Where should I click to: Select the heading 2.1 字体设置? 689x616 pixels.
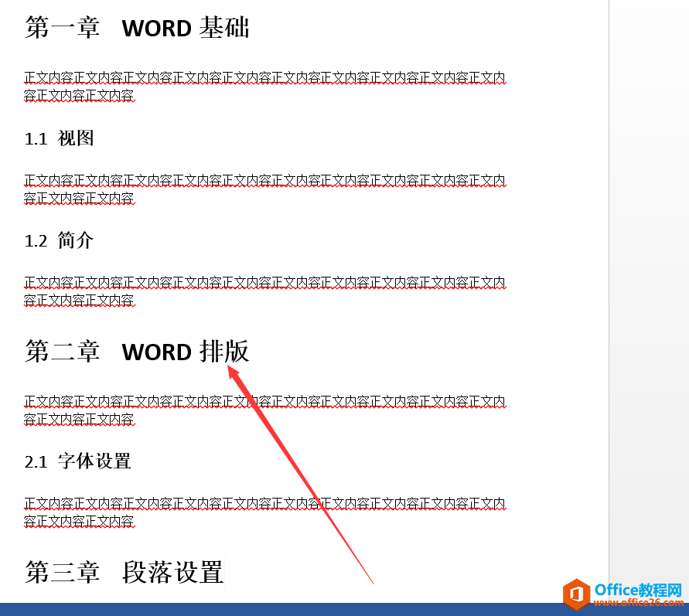(x=77, y=461)
